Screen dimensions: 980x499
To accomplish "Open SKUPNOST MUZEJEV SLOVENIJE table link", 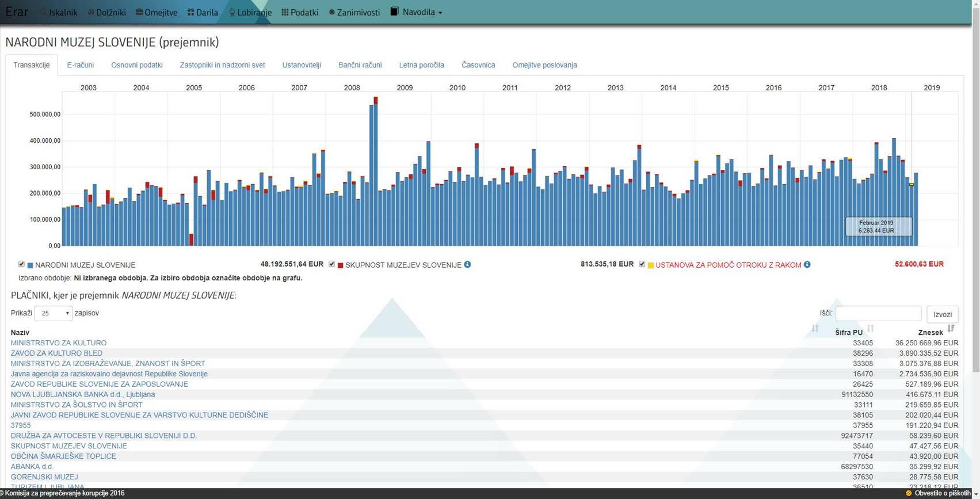I will [68, 446].
